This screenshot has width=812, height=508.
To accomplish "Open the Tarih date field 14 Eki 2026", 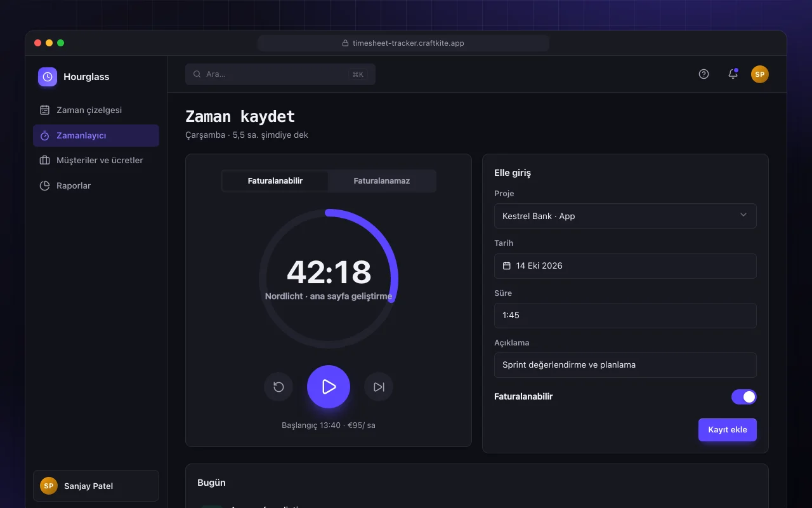I will pyautogui.click(x=625, y=266).
